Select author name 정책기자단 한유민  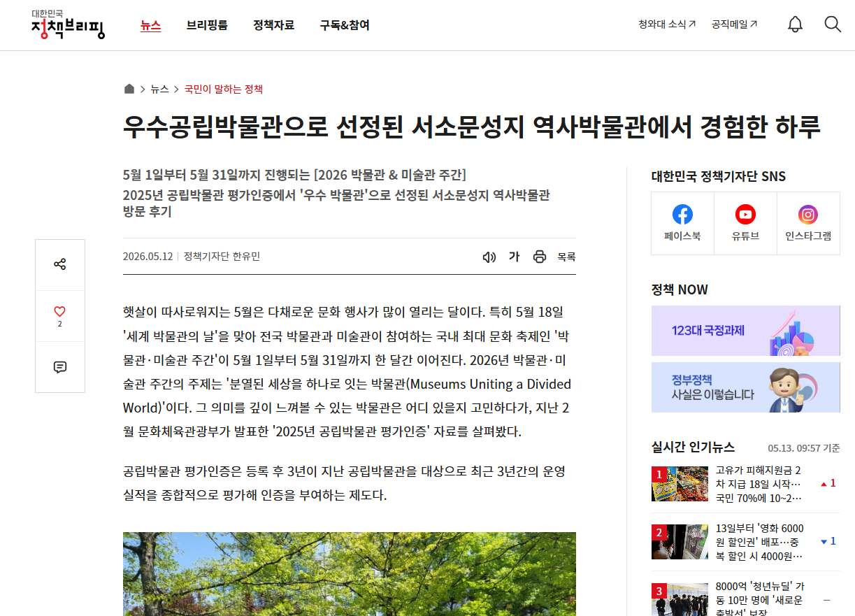point(222,257)
